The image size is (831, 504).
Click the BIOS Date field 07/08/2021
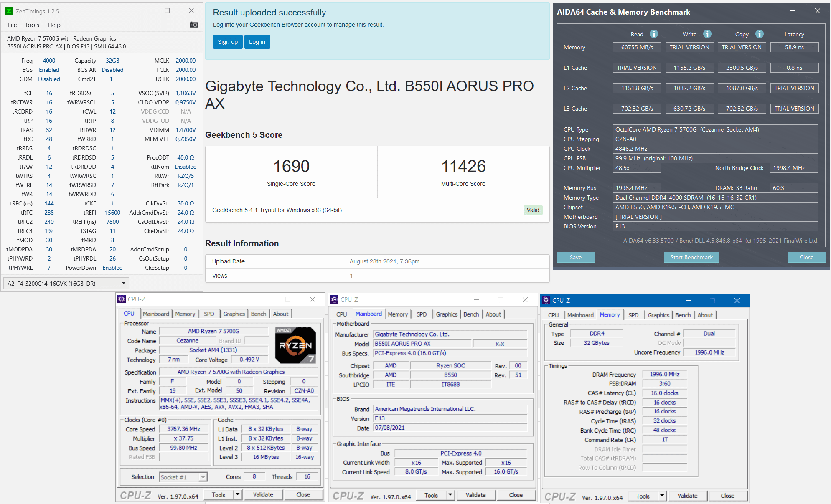pyautogui.click(x=450, y=428)
